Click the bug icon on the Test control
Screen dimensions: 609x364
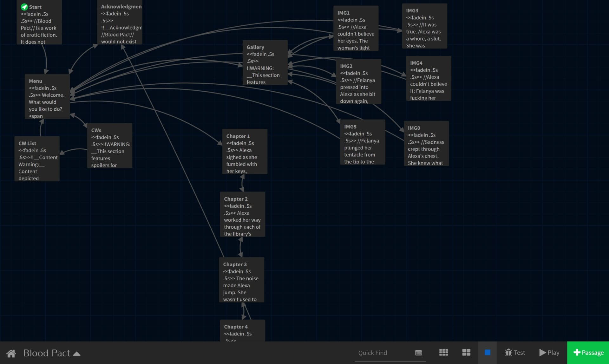click(x=509, y=352)
